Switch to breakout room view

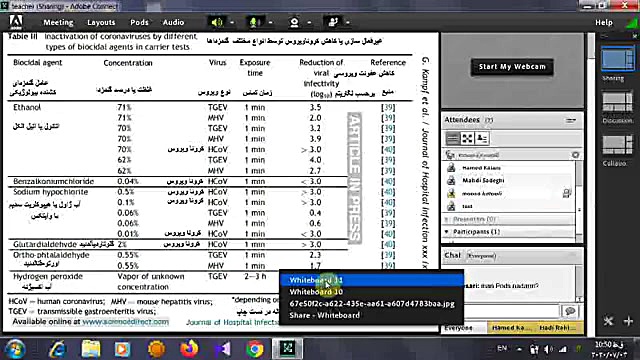467,138
